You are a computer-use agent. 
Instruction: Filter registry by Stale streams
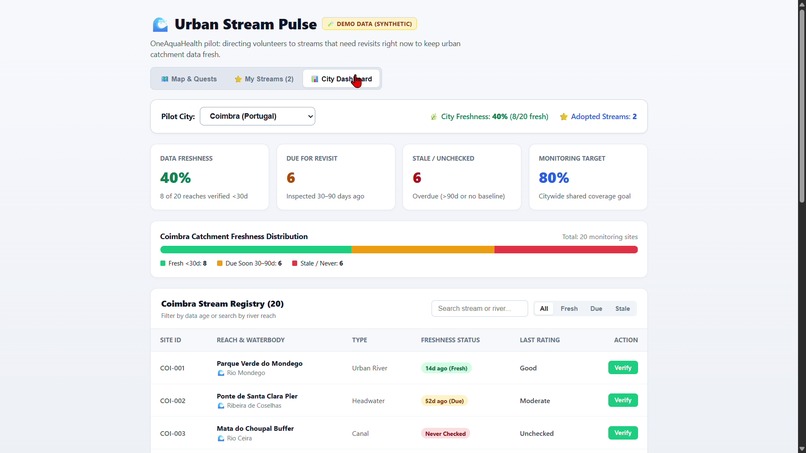[622, 309]
